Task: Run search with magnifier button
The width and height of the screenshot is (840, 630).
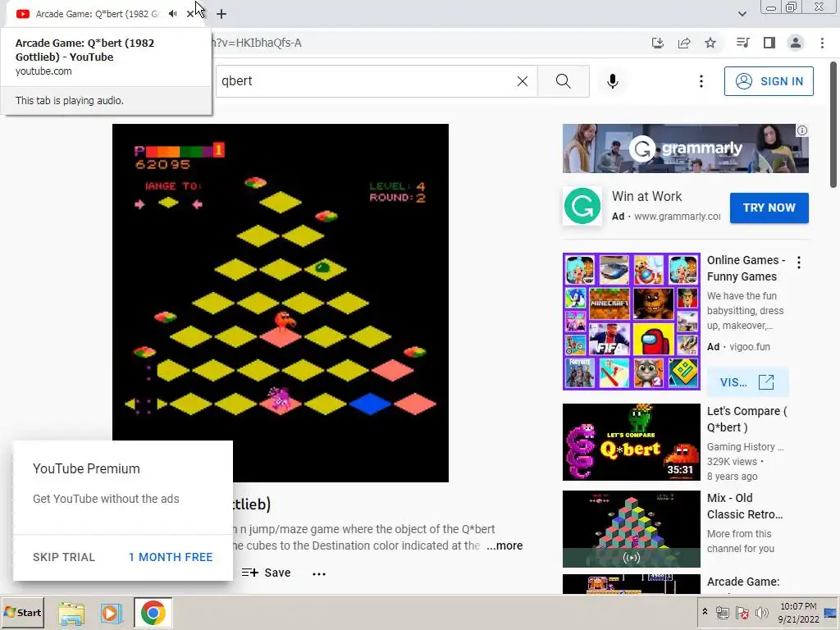Action: click(x=563, y=81)
